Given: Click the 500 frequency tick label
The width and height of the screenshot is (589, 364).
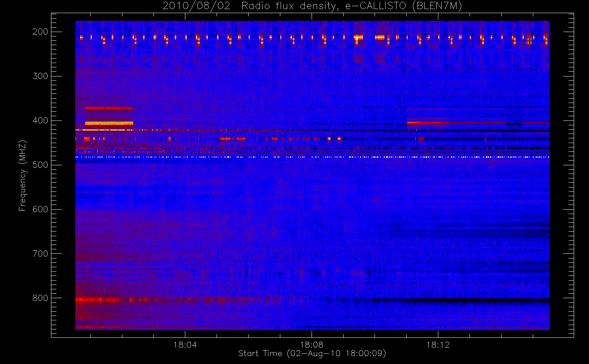Looking at the screenshot, I should point(40,165).
